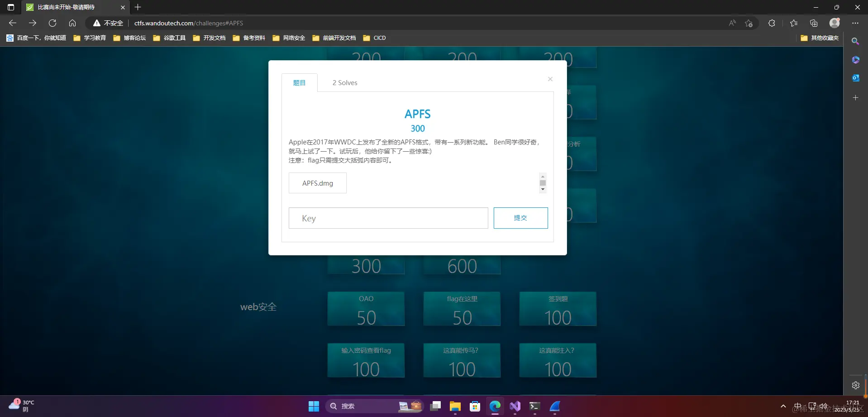Switch to the 2 Solves tab
This screenshot has width=868, height=417.
(x=345, y=82)
